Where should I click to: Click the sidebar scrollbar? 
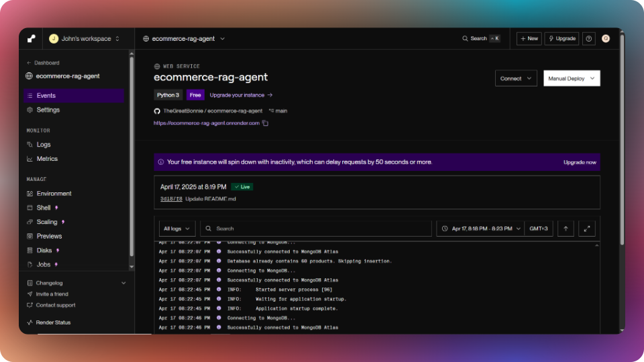pyautogui.click(x=131, y=156)
